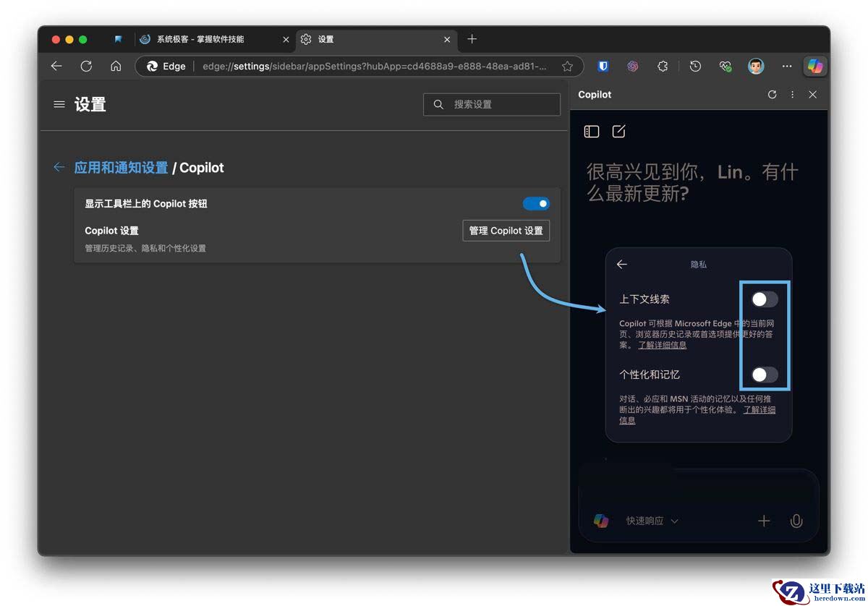The height and width of the screenshot is (606, 868).
Task: Open the profile avatar in the toolbar
Action: click(x=756, y=66)
